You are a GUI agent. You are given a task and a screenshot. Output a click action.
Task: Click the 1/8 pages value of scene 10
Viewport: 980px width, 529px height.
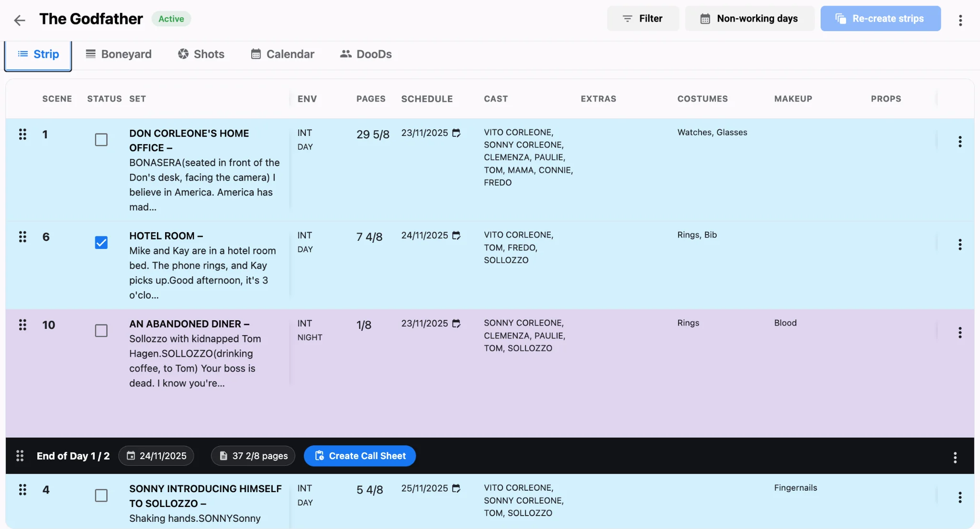364,325
